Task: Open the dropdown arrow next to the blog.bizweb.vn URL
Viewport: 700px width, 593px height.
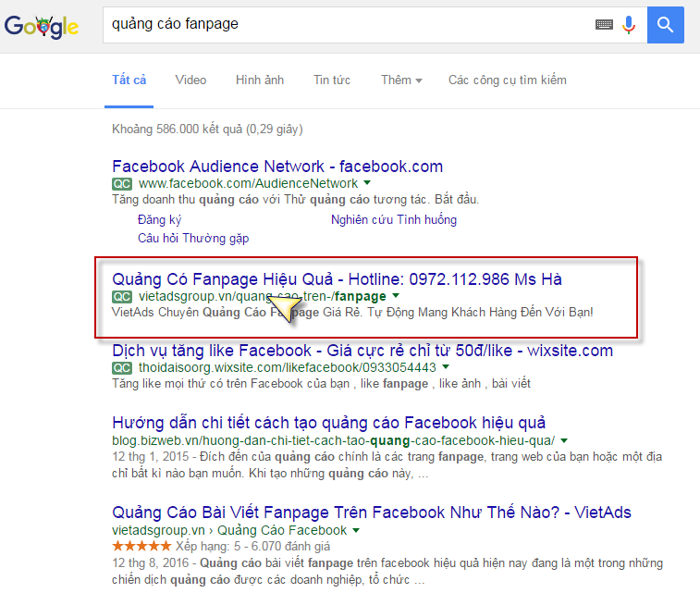Action: [564, 440]
